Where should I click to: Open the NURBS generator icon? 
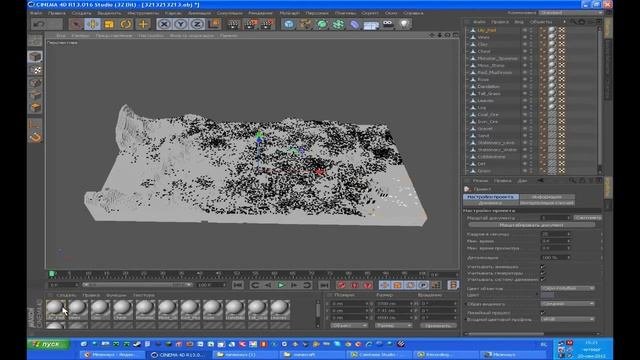click(x=322, y=24)
